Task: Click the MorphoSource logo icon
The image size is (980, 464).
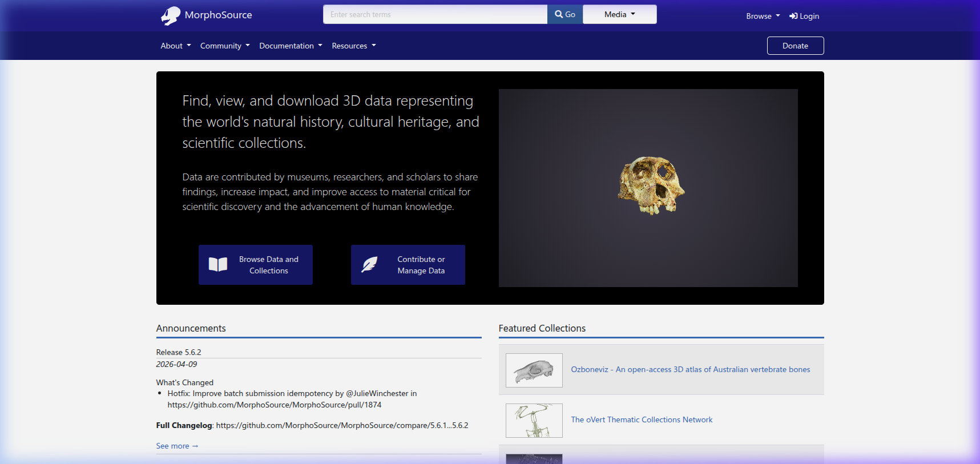Action: [170, 15]
